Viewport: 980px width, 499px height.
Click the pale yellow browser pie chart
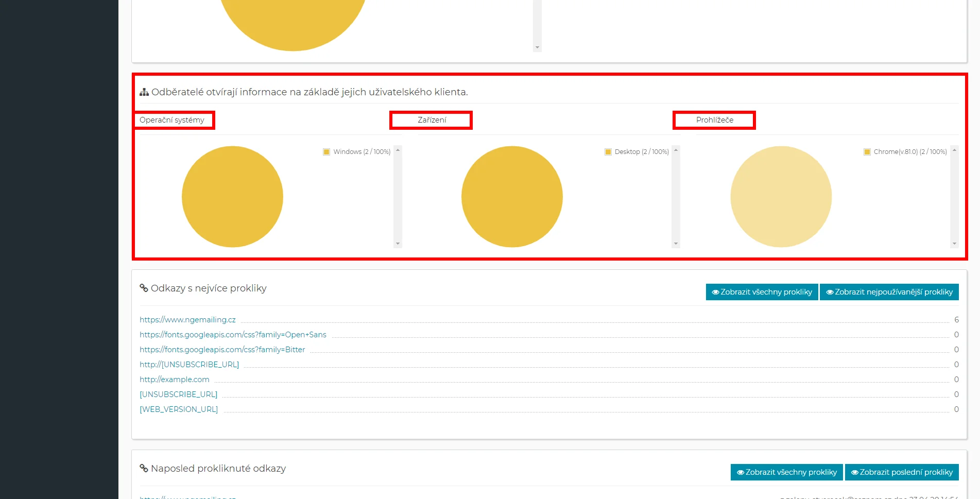[781, 197]
